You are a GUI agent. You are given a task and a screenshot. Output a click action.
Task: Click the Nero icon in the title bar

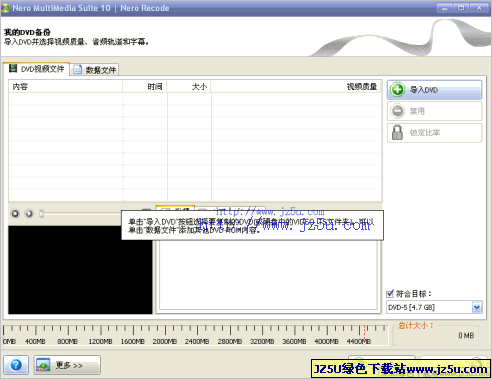[6, 8]
